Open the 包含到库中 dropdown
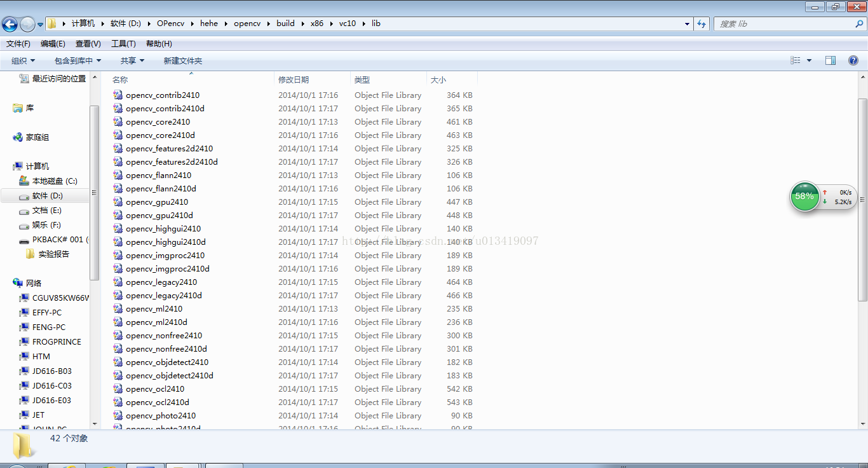The width and height of the screenshot is (868, 468). click(x=78, y=60)
